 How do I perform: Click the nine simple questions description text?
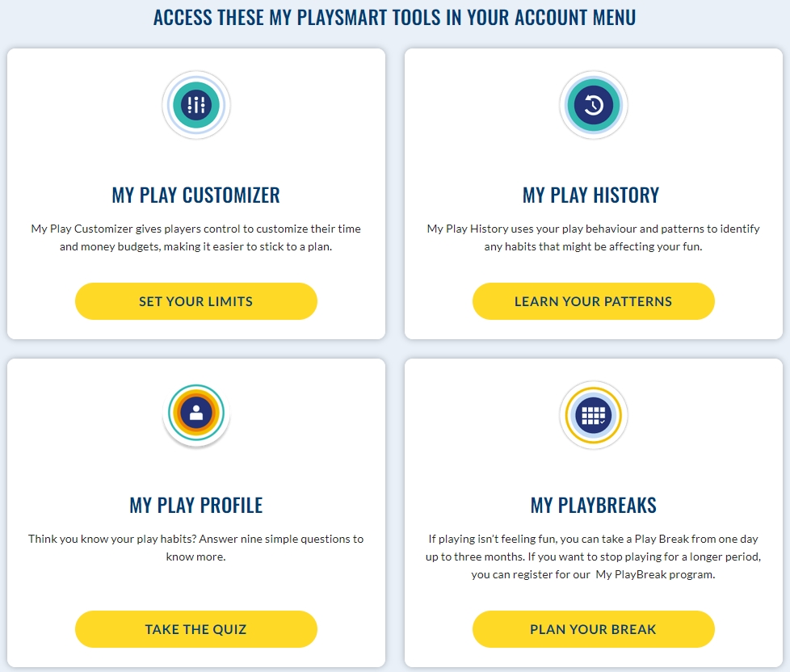click(195, 547)
